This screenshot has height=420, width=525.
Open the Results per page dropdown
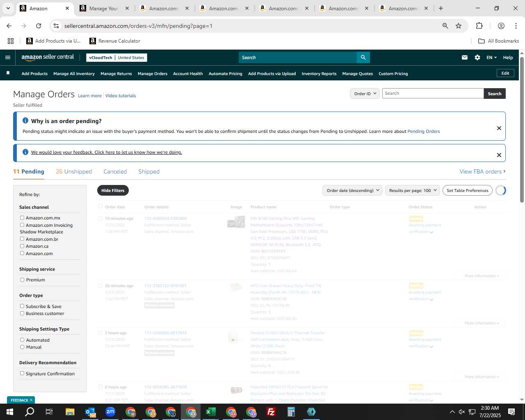(412, 190)
